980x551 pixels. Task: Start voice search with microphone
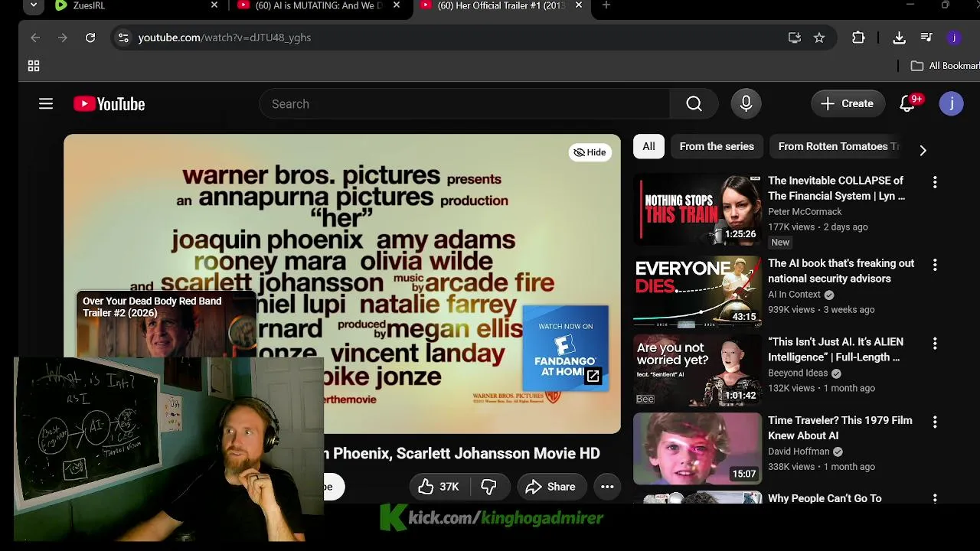(746, 104)
